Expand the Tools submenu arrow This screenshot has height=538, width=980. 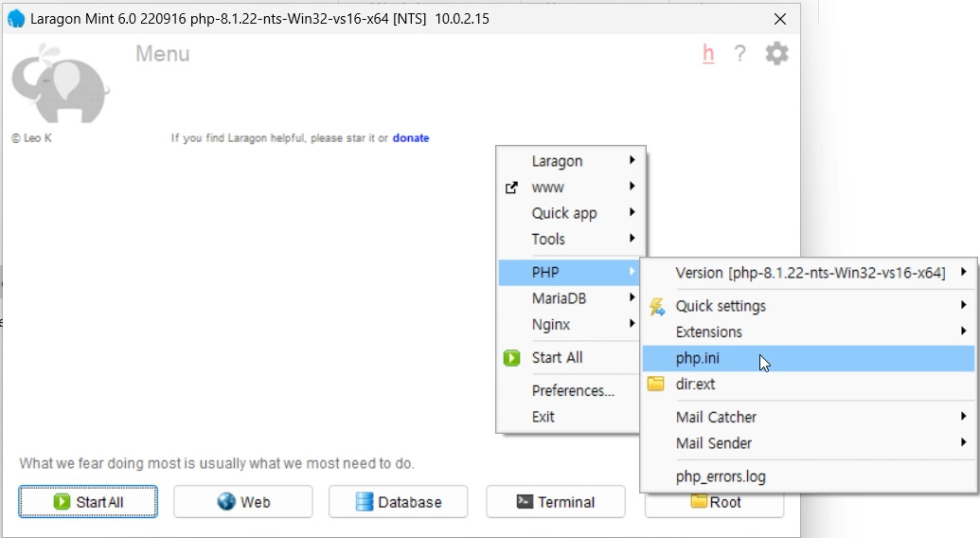tap(632, 238)
